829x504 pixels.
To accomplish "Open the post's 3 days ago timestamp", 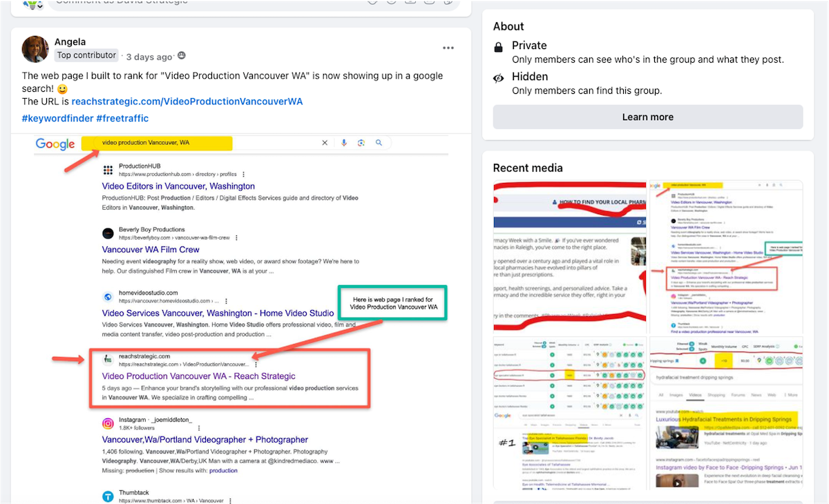I will point(149,57).
